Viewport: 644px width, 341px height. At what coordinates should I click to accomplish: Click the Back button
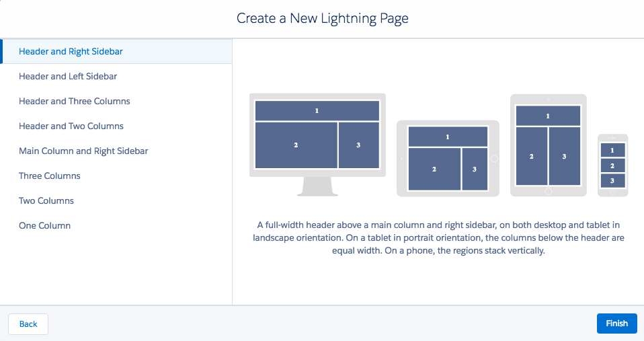pos(28,324)
